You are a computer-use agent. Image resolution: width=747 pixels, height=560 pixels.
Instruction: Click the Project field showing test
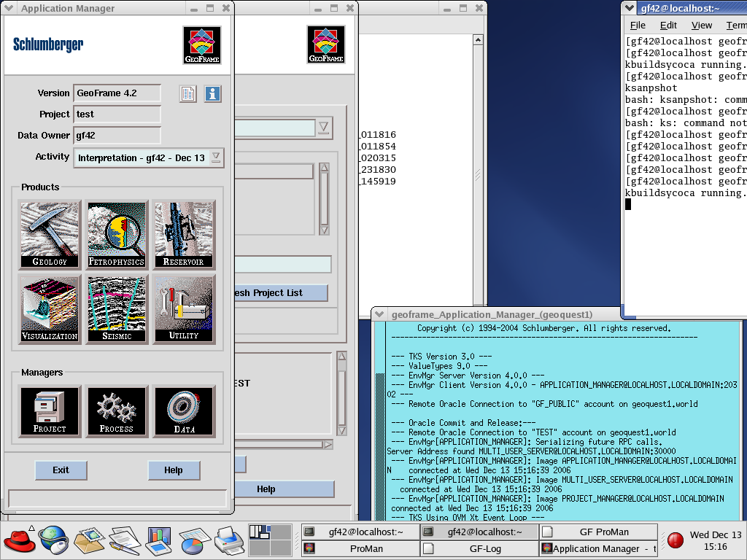(x=117, y=114)
